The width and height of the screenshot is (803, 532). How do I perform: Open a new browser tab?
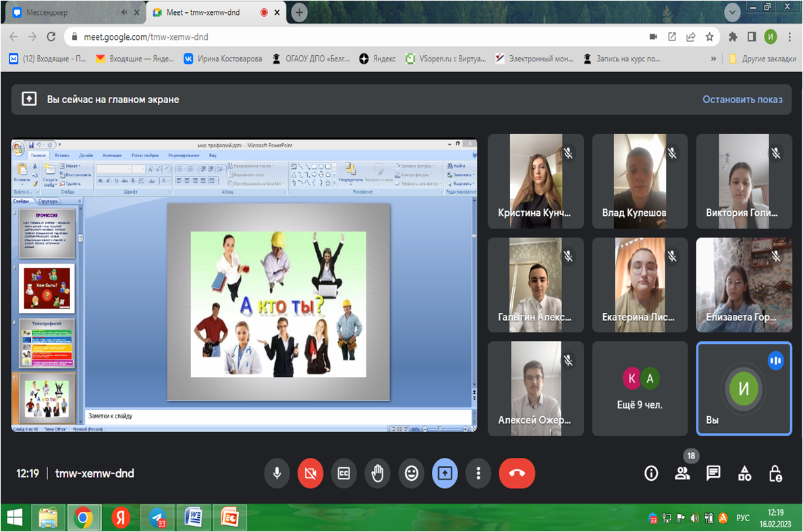(299, 13)
